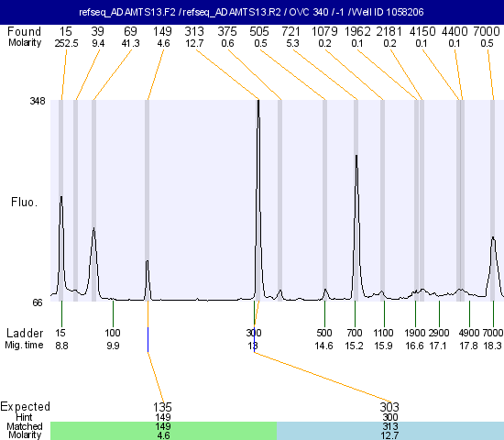The image size is (504, 440).
Task: Click the small peak at ladder 500
Action: 325,294
